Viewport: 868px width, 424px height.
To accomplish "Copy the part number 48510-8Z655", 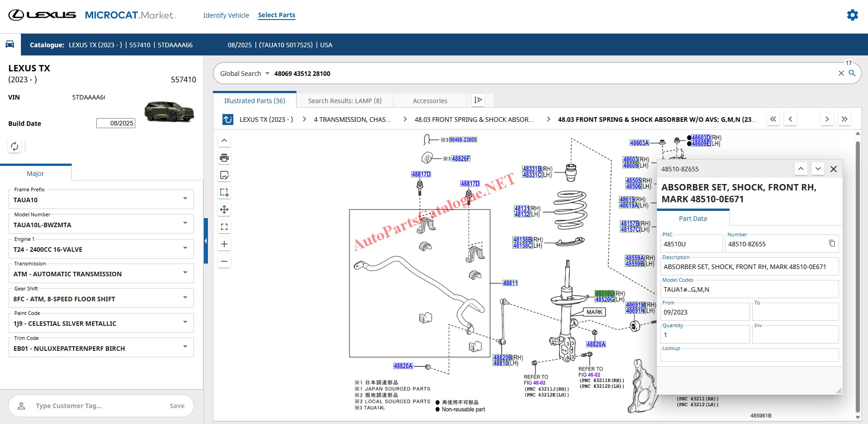I will tap(832, 244).
